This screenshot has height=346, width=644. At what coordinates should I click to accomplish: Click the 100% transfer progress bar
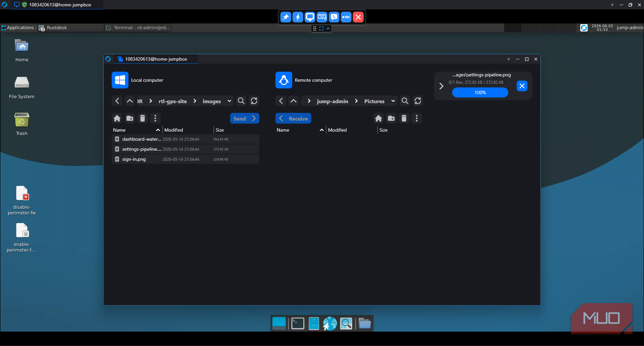click(x=480, y=92)
